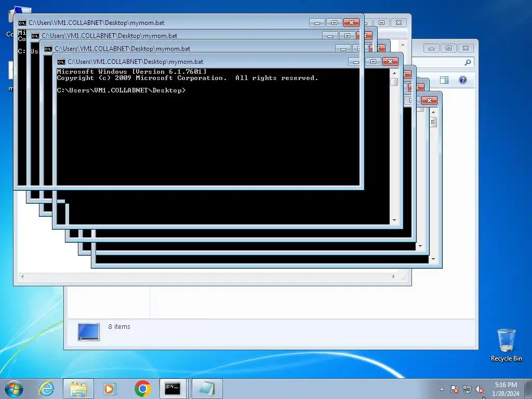Click 'Microsoft Windows [Version 6.1.7601]' line
Screen dimensions: 532x399
[x=131, y=72]
